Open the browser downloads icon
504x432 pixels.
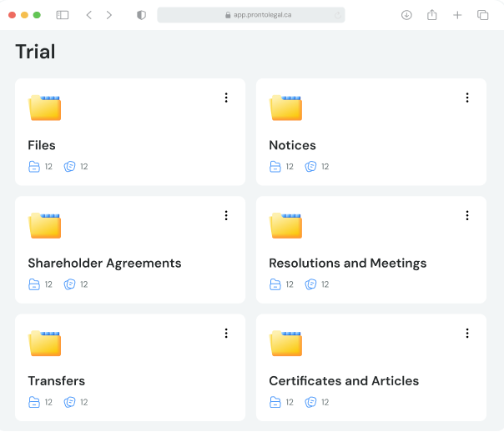406,15
